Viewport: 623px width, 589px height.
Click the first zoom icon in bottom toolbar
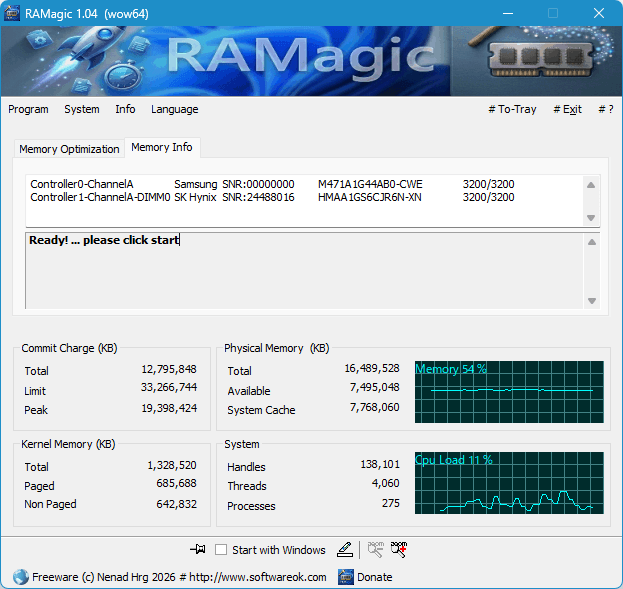pyautogui.click(x=376, y=549)
